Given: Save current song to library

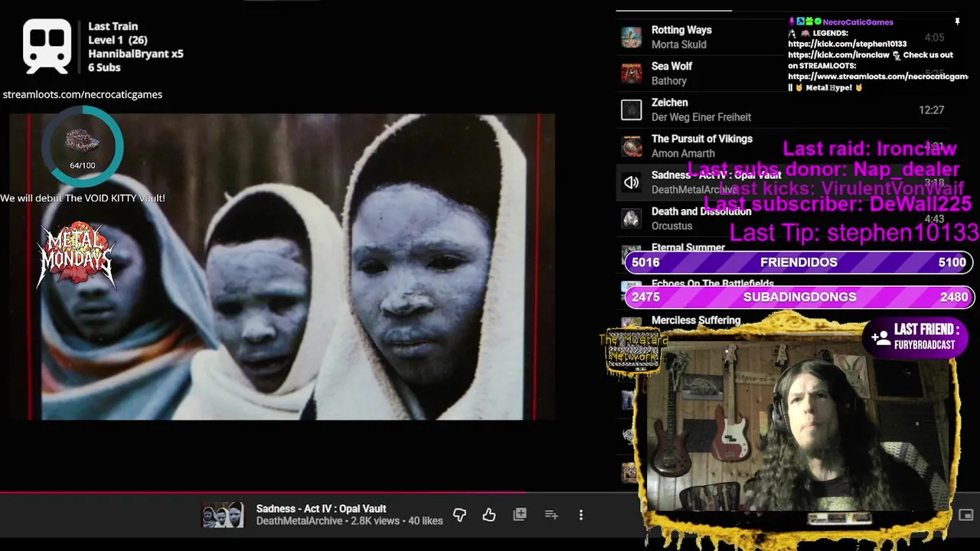Looking at the screenshot, I should pos(520,515).
